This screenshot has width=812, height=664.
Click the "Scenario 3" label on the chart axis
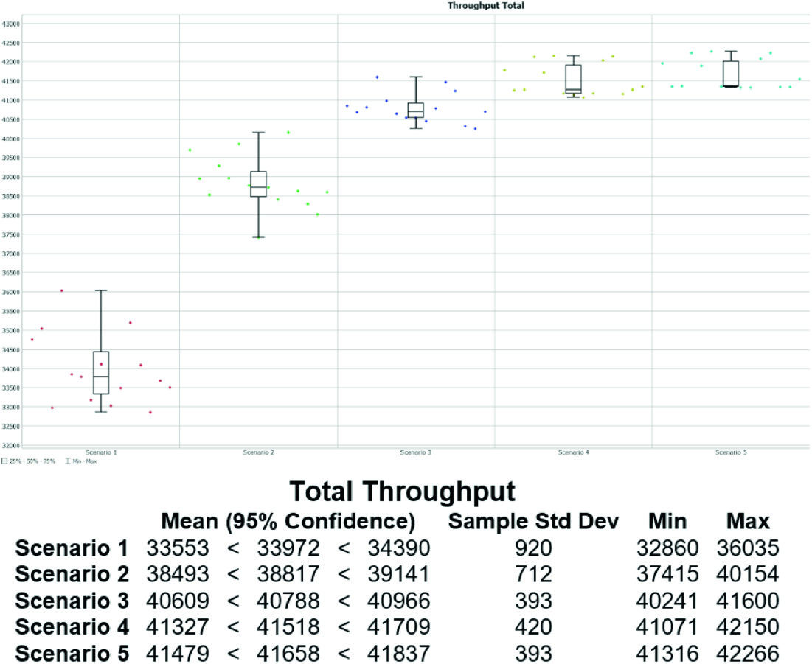click(416, 452)
